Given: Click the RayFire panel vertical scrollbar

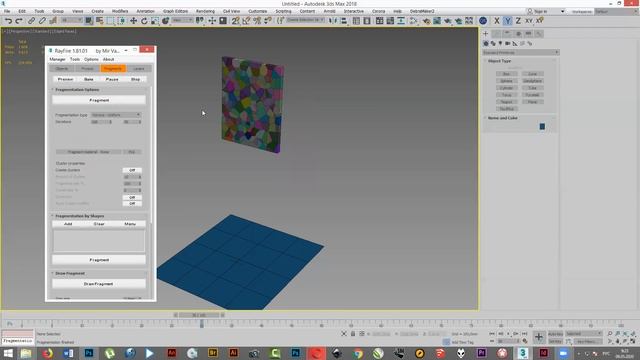Looking at the screenshot, I should click(x=152, y=155).
